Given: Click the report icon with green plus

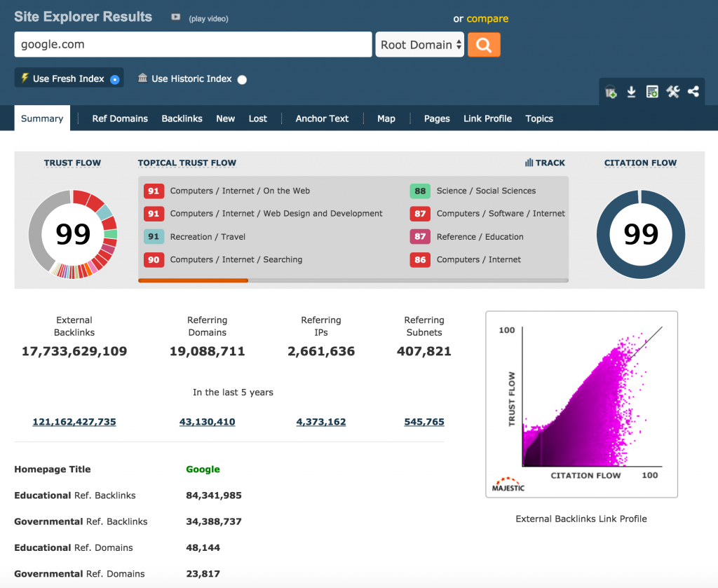Looking at the screenshot, I should point(652,92).
